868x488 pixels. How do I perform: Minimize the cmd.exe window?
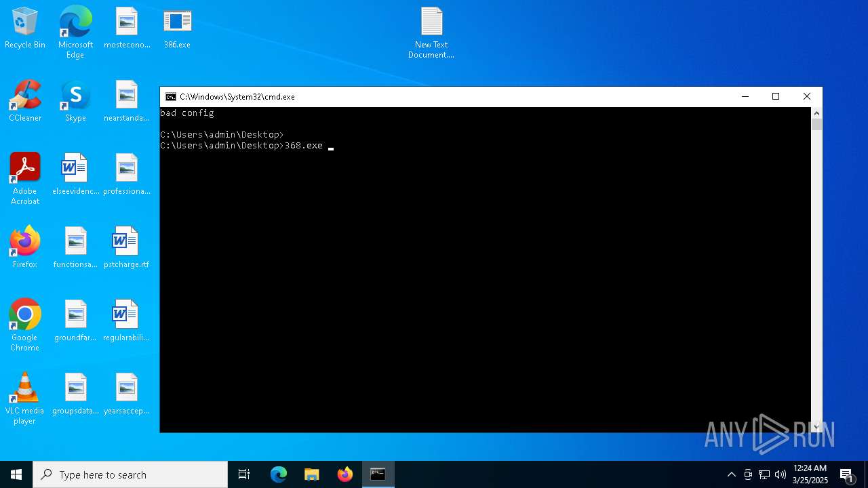(745, 97)
